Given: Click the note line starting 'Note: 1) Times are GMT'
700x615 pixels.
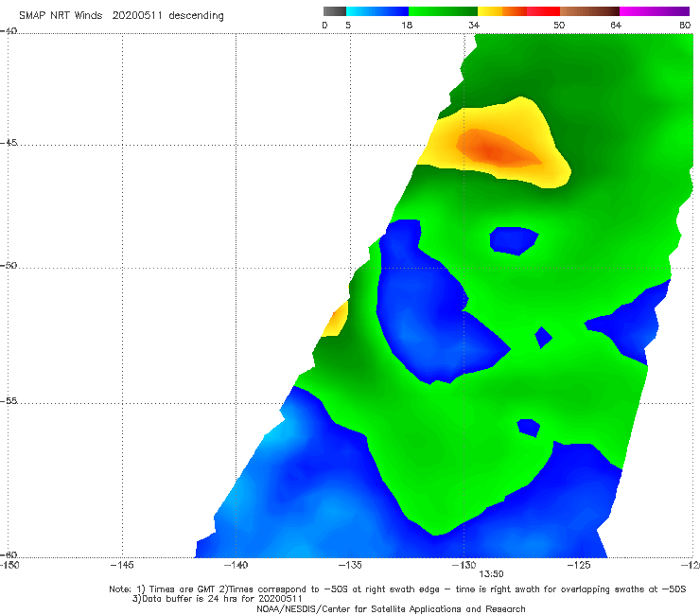Looking at the screenshot, I should (397, 589).
